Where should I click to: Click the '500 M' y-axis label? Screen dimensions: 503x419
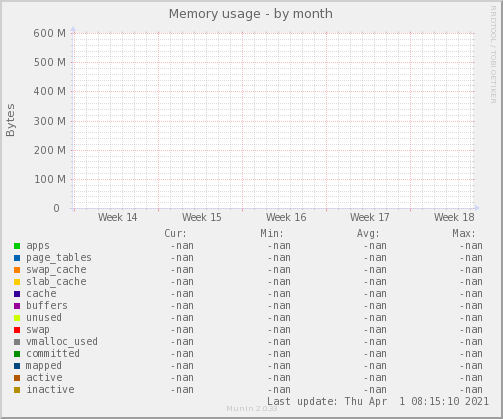(x=49, y=62)
